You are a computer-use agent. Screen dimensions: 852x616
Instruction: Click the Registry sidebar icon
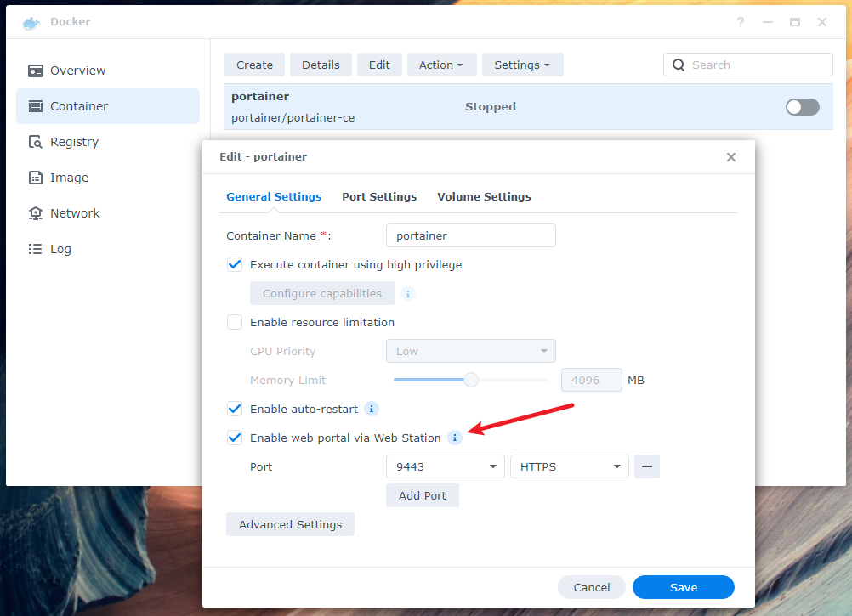tap(36, 142)
